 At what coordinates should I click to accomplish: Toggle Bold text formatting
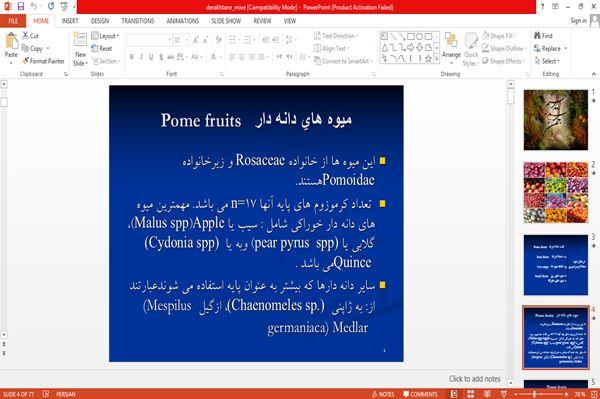pos(132,57)
